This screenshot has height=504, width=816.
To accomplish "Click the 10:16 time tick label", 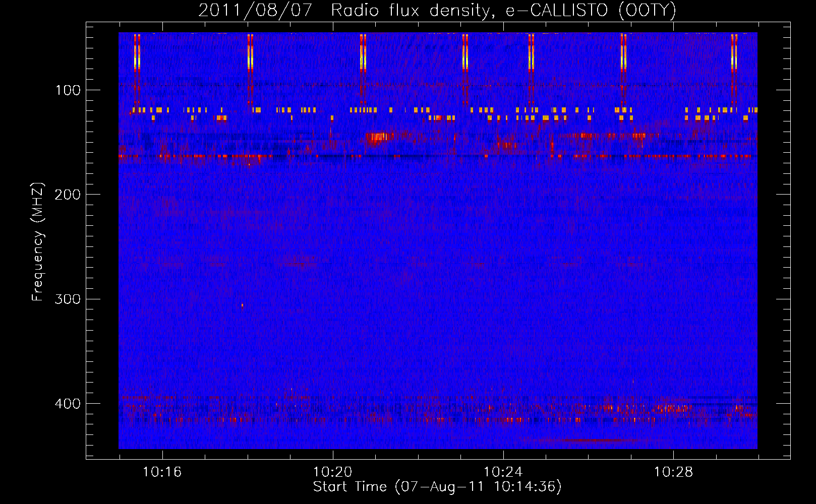I will tap(162, 472).
